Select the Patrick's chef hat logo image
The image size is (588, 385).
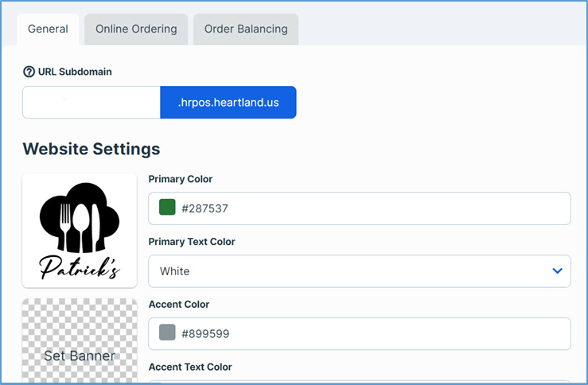pos(80,230)
